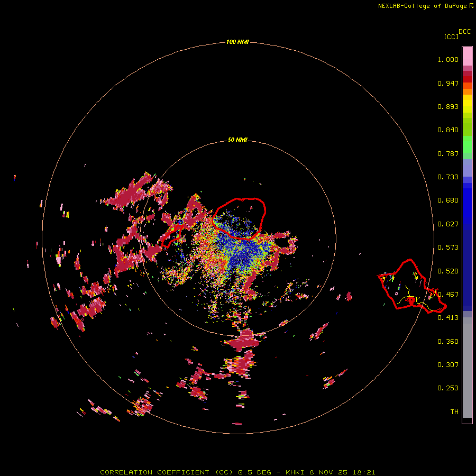Pick the gray bottom color bar segment
This screenshot has height=476, width=476.
467,368
